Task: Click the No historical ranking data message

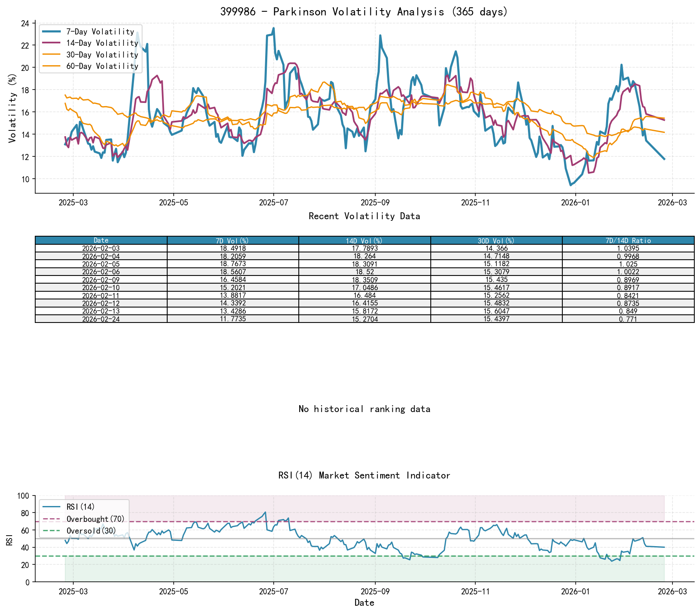Action: [x=364, y=409]
